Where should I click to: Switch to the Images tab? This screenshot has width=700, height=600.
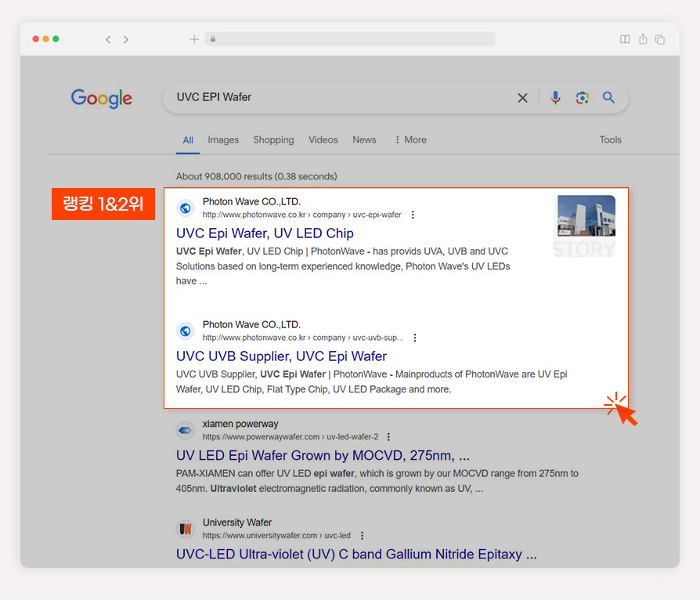click(x=223, y=140)
